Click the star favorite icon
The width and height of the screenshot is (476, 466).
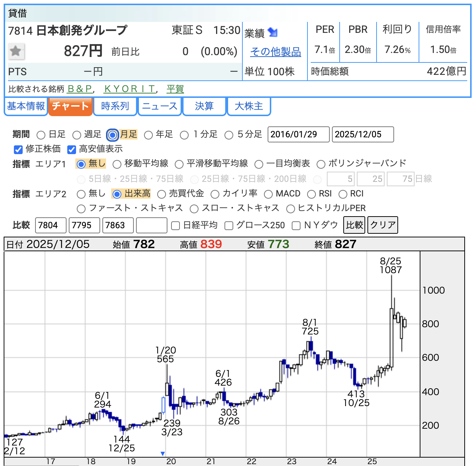click(16, 51)
